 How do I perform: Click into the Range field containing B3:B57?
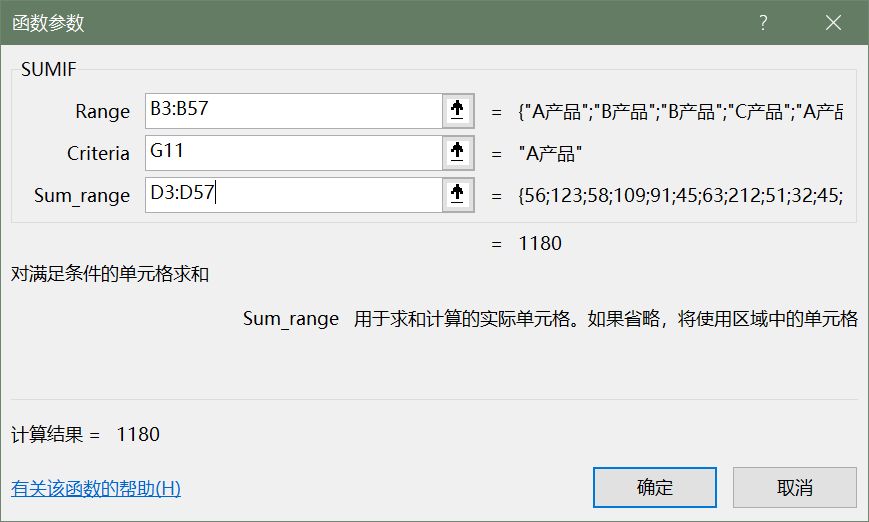(292, 111)
